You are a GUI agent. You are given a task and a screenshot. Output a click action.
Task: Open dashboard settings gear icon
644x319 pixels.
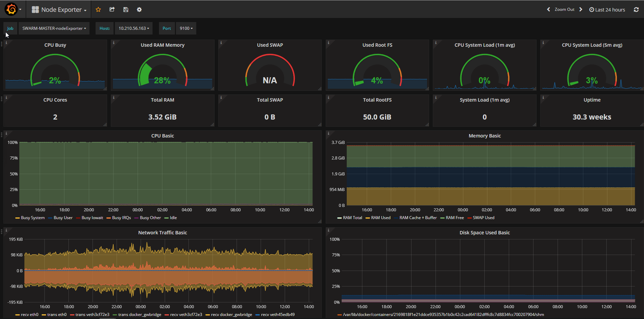(x=139, y=9)
